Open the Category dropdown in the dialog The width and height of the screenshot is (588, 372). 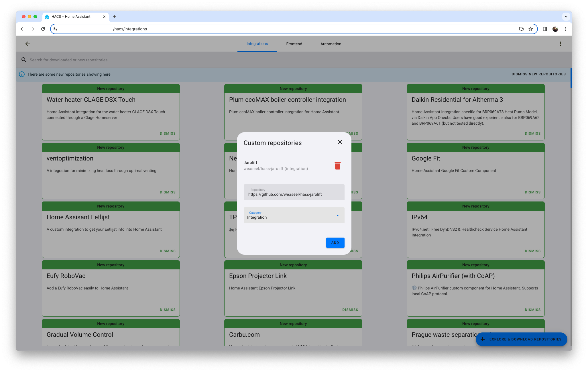point(337,215)
